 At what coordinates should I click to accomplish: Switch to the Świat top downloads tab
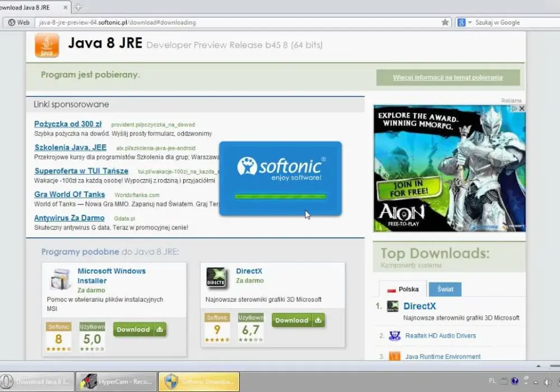pos(445,289)
